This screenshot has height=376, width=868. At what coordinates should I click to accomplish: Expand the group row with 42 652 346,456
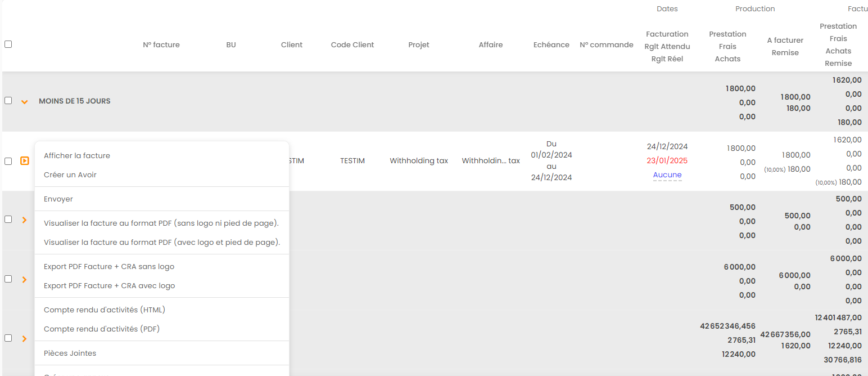click(x=24, y=339)
